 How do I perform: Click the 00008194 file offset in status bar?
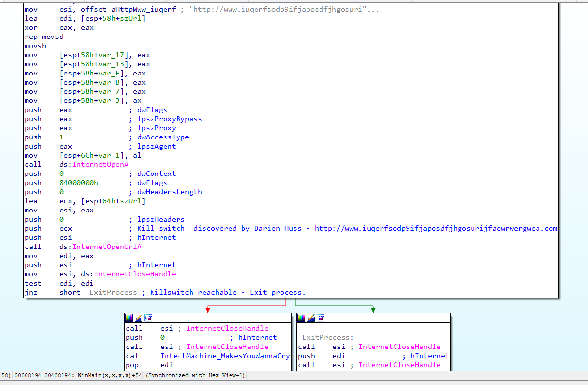(28, 375)
